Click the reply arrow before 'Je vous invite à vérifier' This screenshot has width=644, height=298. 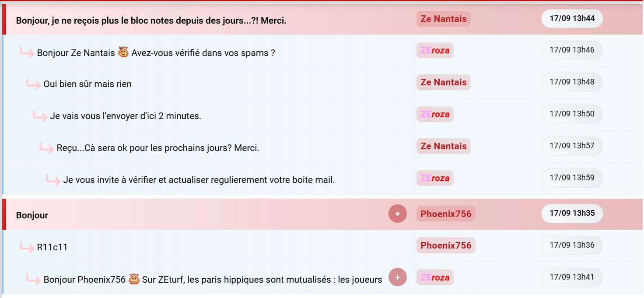(53, 180)
